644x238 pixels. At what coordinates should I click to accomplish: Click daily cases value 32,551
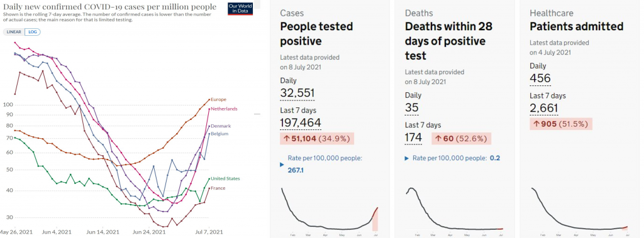point(297,93)
